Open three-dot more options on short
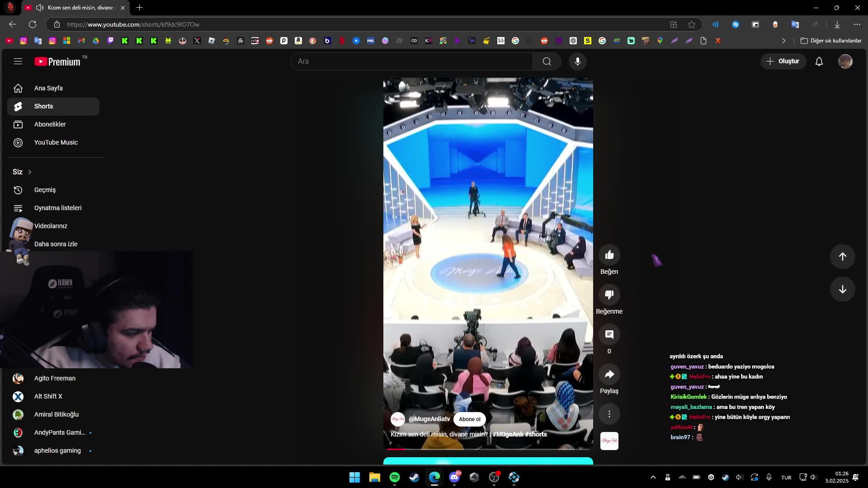 point(609,414)
